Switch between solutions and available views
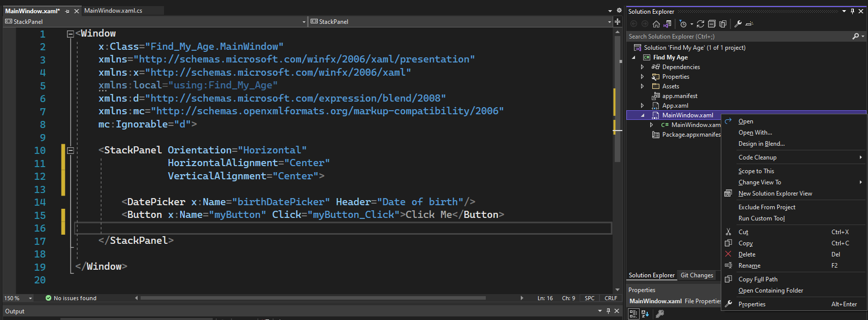Screen dimensions: 868x320 (667, 24)
